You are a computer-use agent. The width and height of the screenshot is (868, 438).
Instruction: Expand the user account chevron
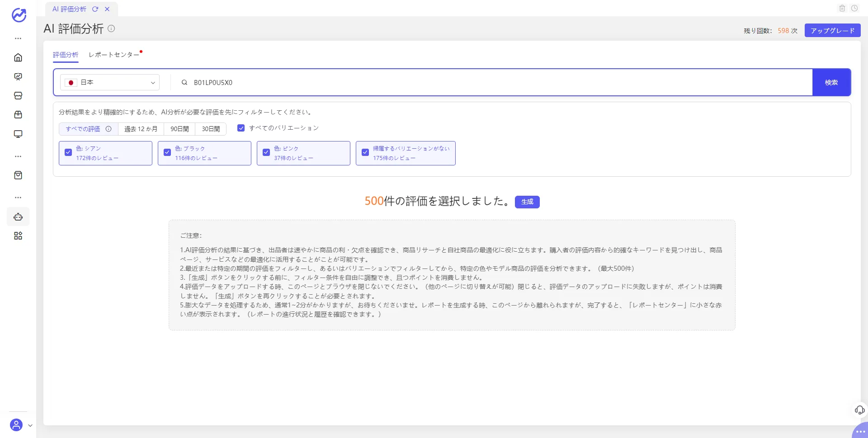(30, 425)
